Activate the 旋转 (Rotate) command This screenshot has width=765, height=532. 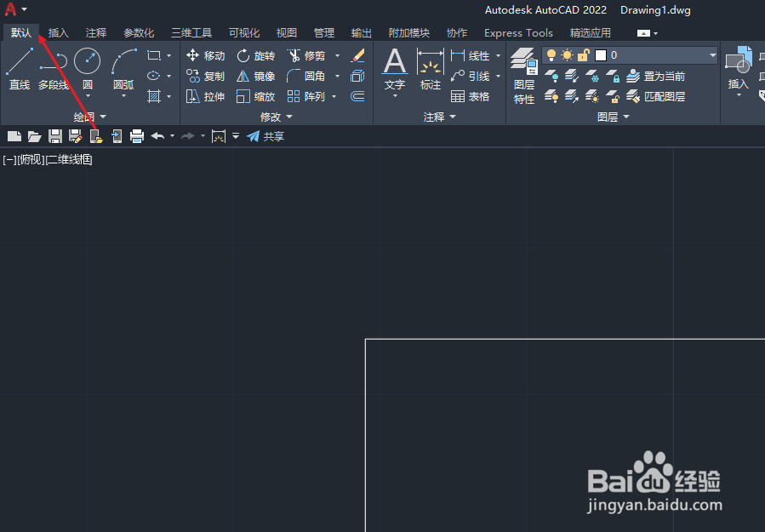[x=255, y=55]
